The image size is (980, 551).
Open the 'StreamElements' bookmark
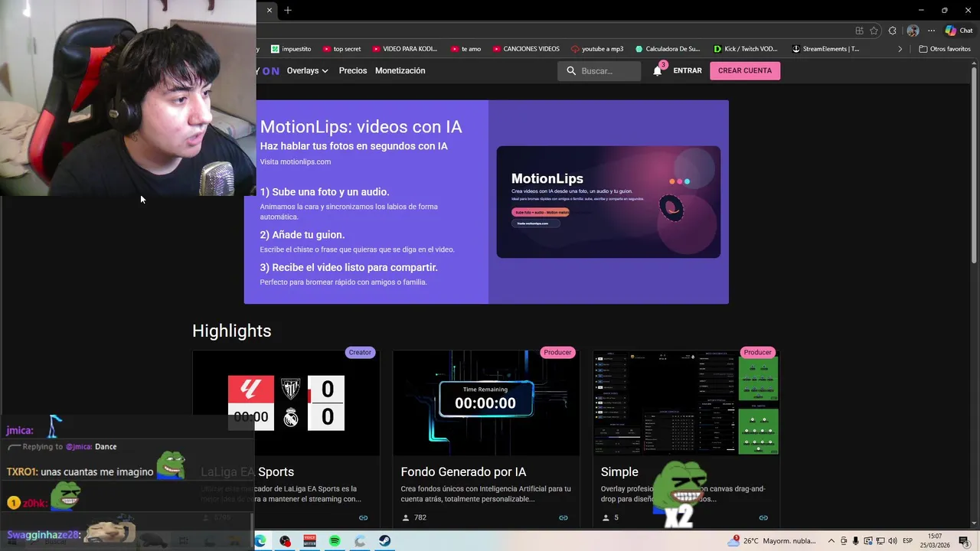pyautogui.click(x=825, y=49)
